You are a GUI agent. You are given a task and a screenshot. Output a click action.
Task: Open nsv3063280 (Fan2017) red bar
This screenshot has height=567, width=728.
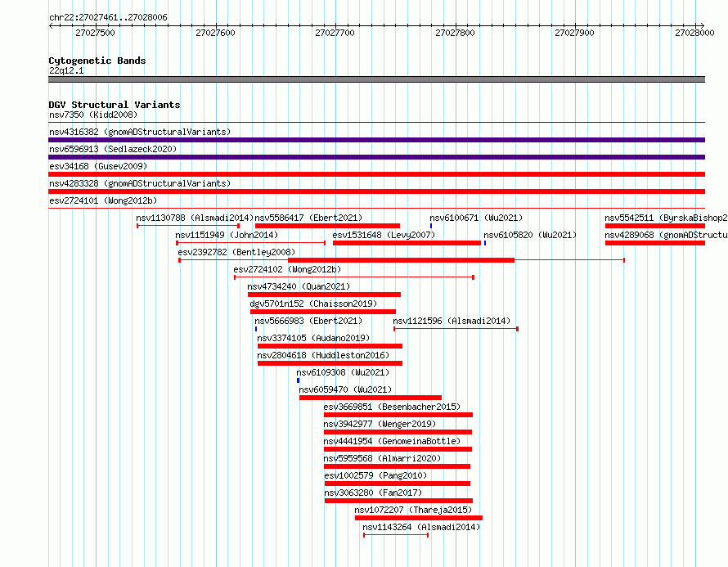(x=398, y=501)
